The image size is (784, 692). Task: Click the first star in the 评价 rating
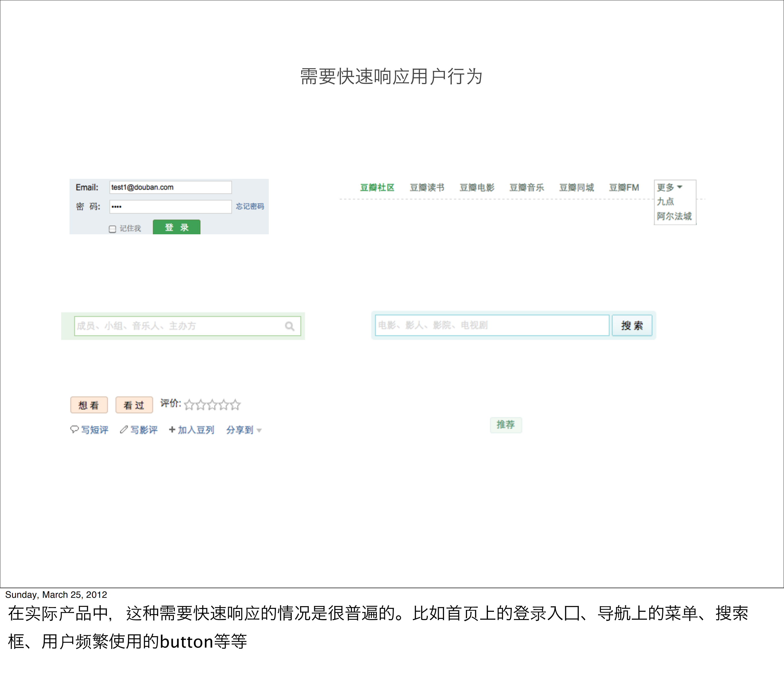point(190,405)
